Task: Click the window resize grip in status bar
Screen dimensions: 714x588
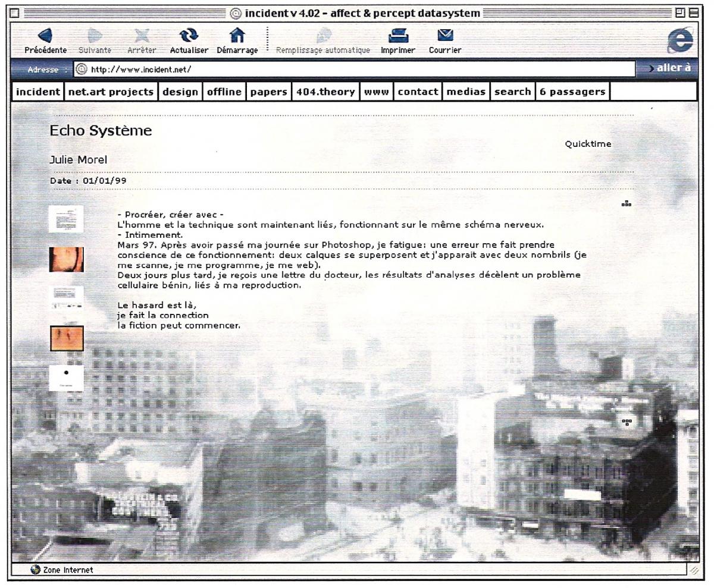Action: [x=693, y=570]
